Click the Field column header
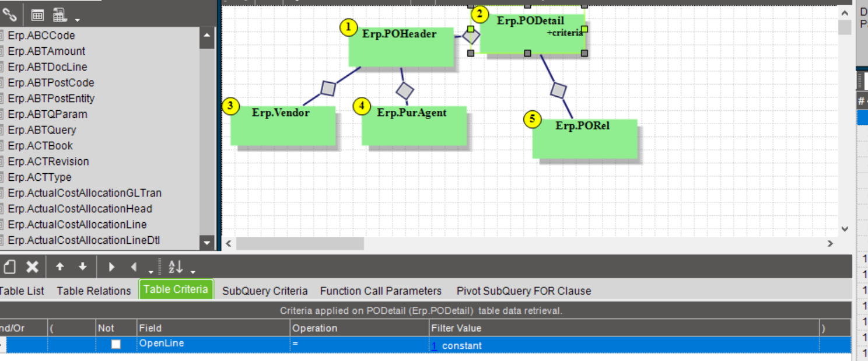The image size is (868, 361). tap(213, 328)
